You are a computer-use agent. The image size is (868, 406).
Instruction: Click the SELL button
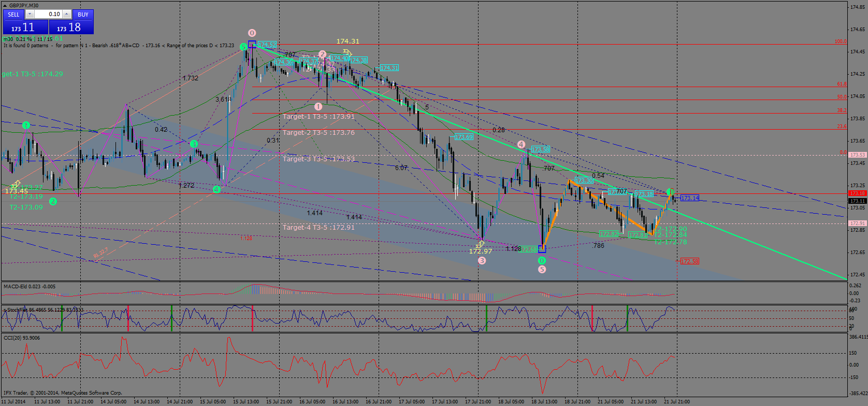tap(13, 15)
